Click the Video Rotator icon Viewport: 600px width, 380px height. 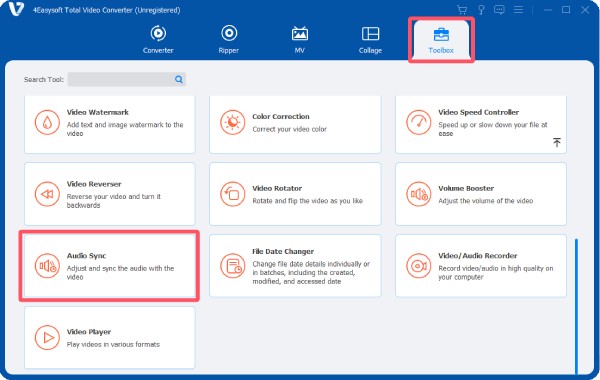pos(232,194)
